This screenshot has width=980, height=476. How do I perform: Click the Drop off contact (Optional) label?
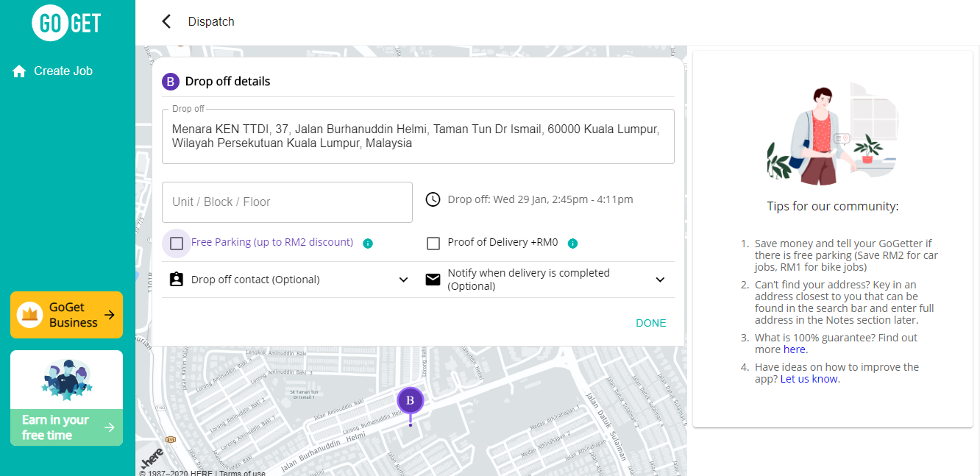[255, 280]
